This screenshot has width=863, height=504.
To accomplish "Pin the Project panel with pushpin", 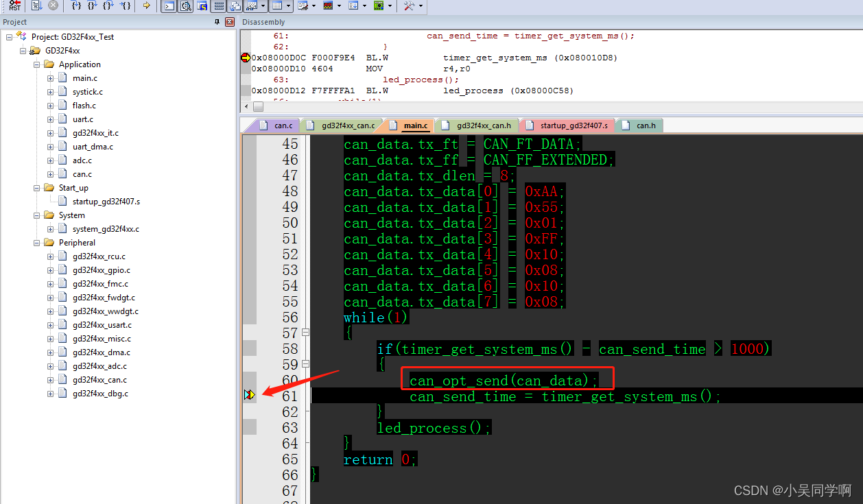I will [217, 22].
